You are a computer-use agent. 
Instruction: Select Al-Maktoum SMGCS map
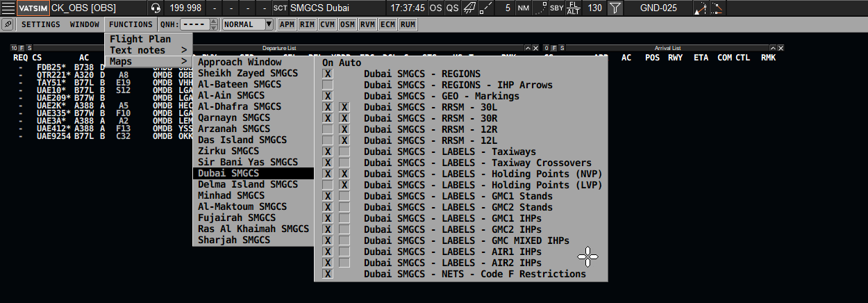(x=253, y=207)
